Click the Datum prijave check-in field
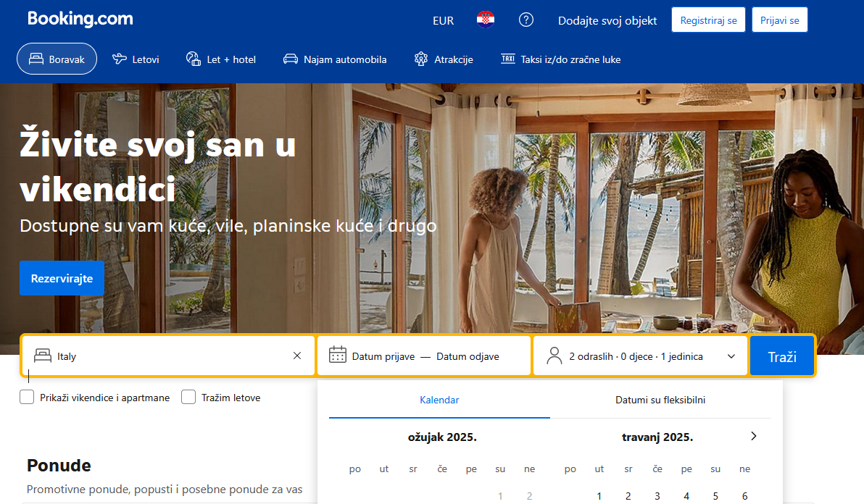The width and height of the screenshot is (864, 504). (383, 356)
